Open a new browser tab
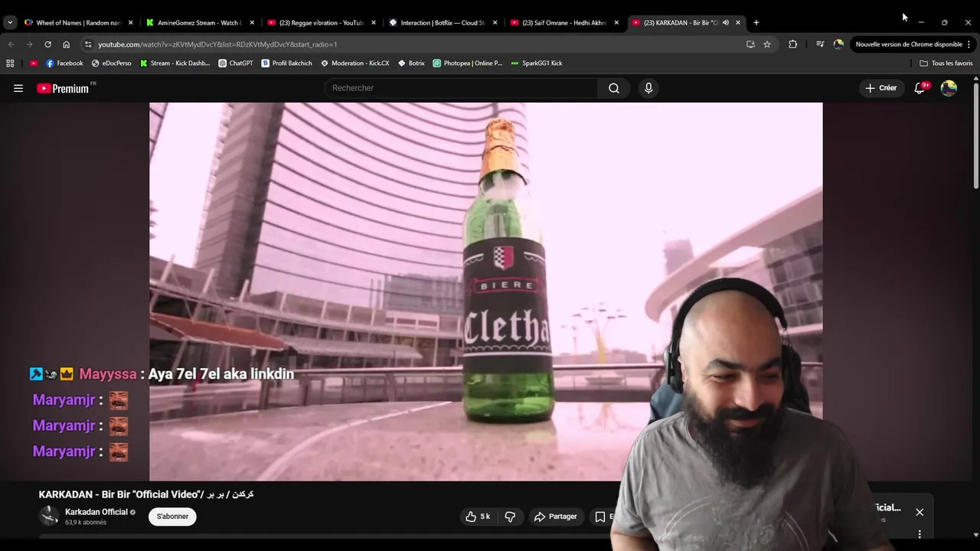980x551 pixels. point(756,22)
